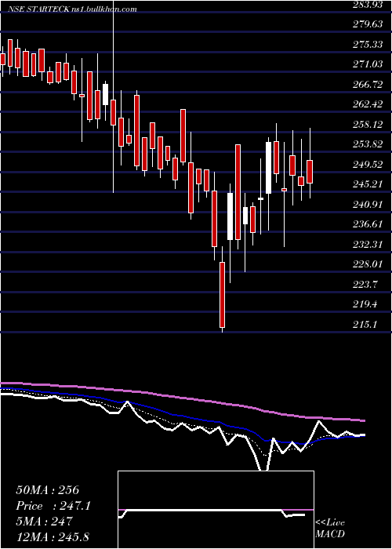Click the 279.63 price axis label
Image resolution: width=392 pixels, height=549 pixels.
point(369,24)
